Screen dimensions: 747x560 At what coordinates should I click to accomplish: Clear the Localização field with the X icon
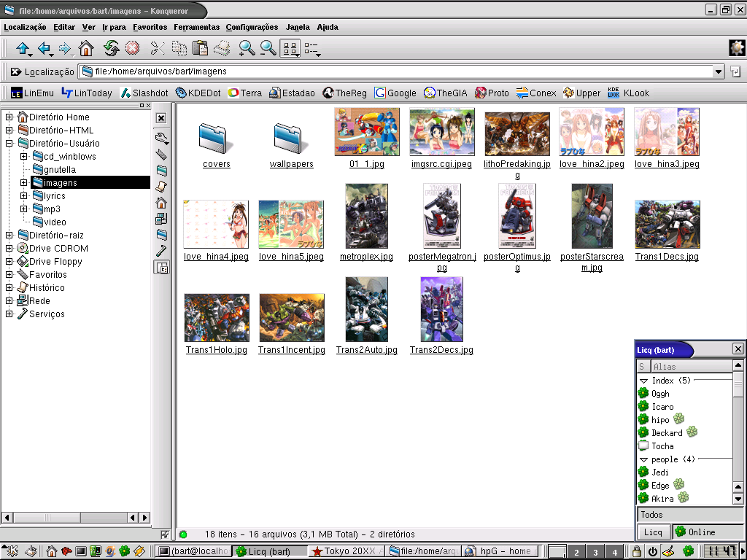pos(16,72)
